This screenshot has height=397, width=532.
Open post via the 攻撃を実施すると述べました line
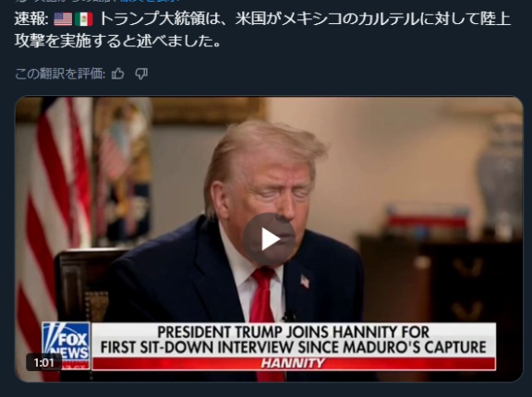(118, 41)
